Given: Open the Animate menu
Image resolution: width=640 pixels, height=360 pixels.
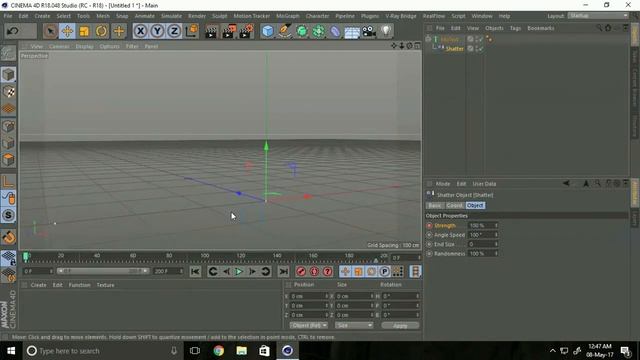Looking at the screenshot, I should tap(144, 16).
